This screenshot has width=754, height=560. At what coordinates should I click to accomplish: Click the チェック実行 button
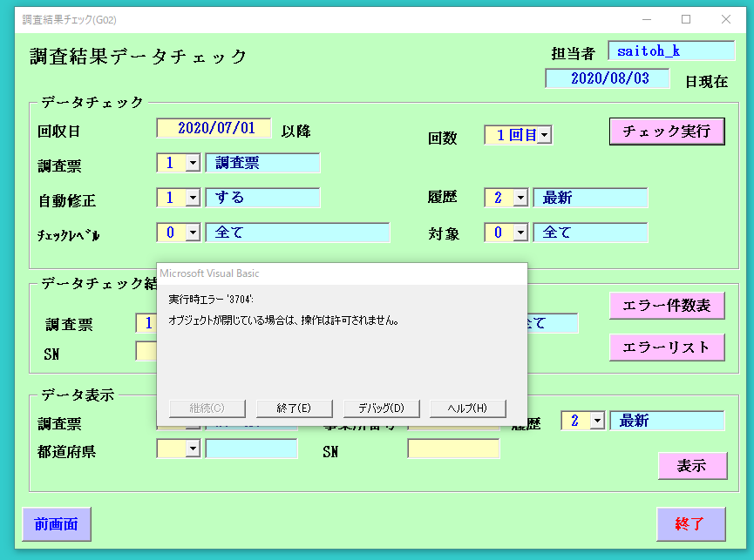[667, 132]
